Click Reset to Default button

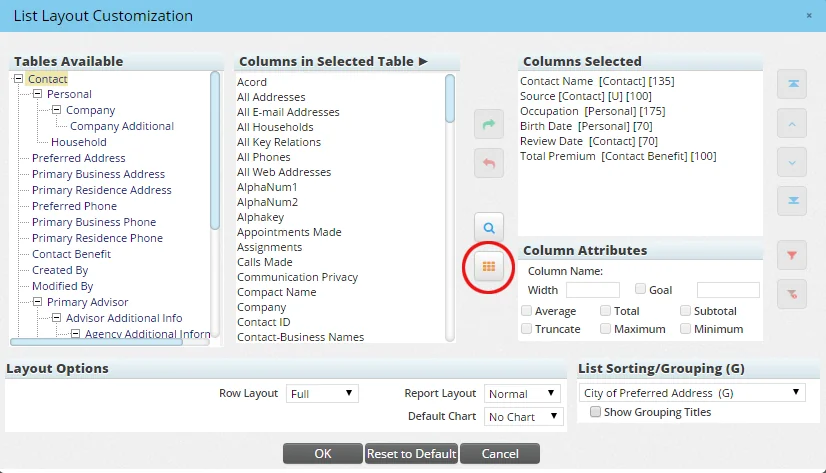(411, 454)
